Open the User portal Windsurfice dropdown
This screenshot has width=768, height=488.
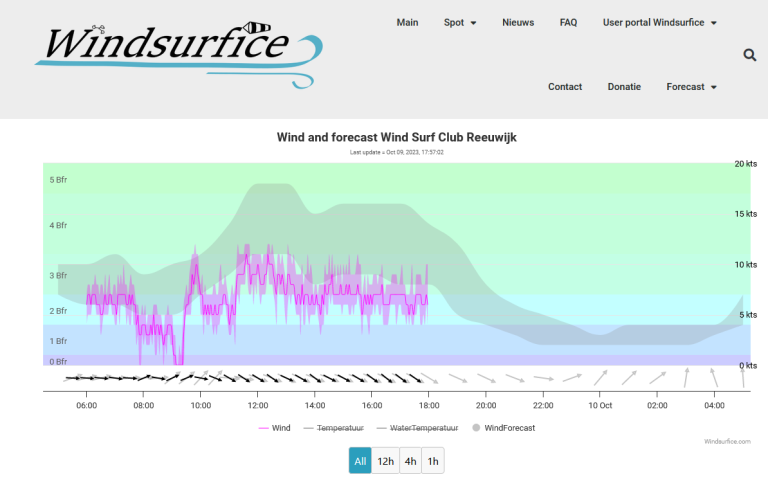[x=659, y=22]
